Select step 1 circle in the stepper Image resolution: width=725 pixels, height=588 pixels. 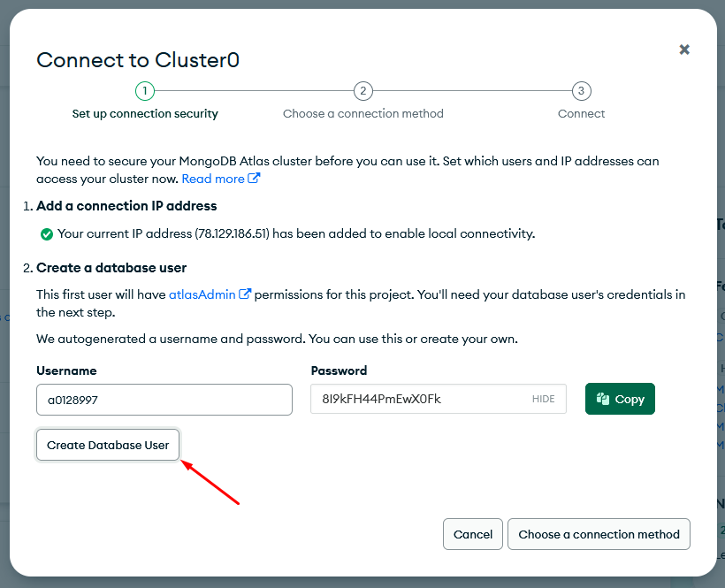coord(144,90)
